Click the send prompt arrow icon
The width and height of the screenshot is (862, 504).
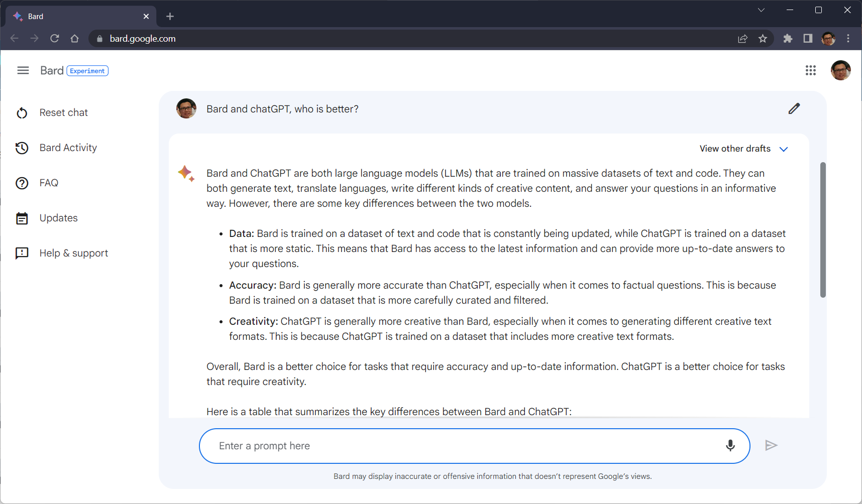point(771,446)
